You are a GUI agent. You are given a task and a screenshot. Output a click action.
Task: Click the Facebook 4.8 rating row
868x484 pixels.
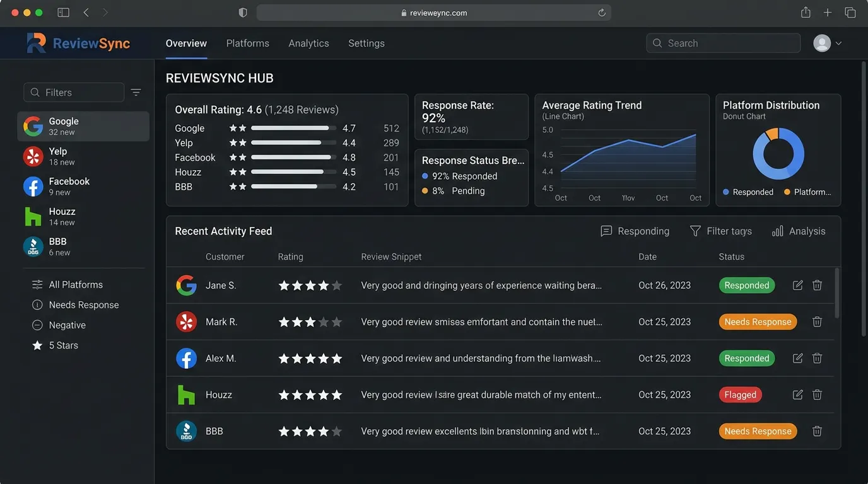287,158
